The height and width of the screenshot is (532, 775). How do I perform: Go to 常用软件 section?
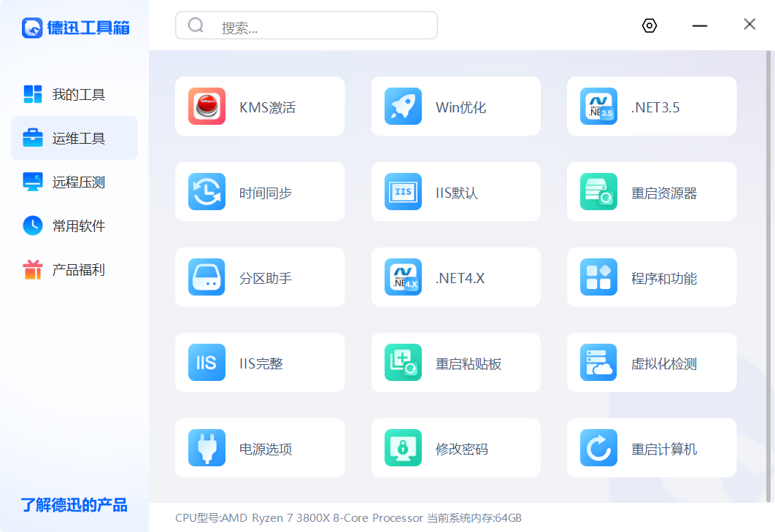(74, 226)
